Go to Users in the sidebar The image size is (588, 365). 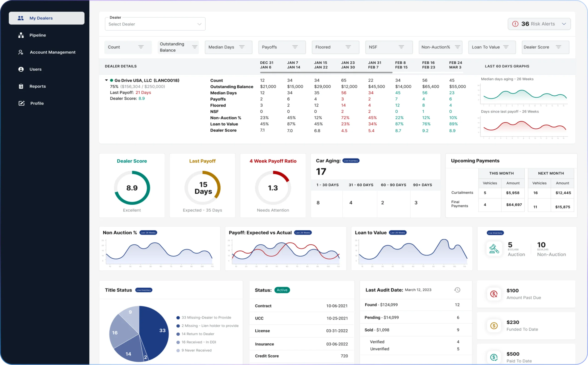(x=35, y=69)
